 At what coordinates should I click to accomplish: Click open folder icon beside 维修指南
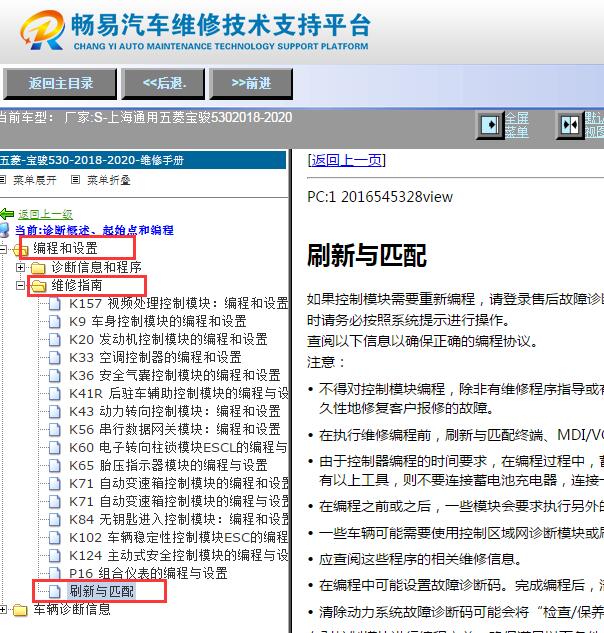click(38, 286)
